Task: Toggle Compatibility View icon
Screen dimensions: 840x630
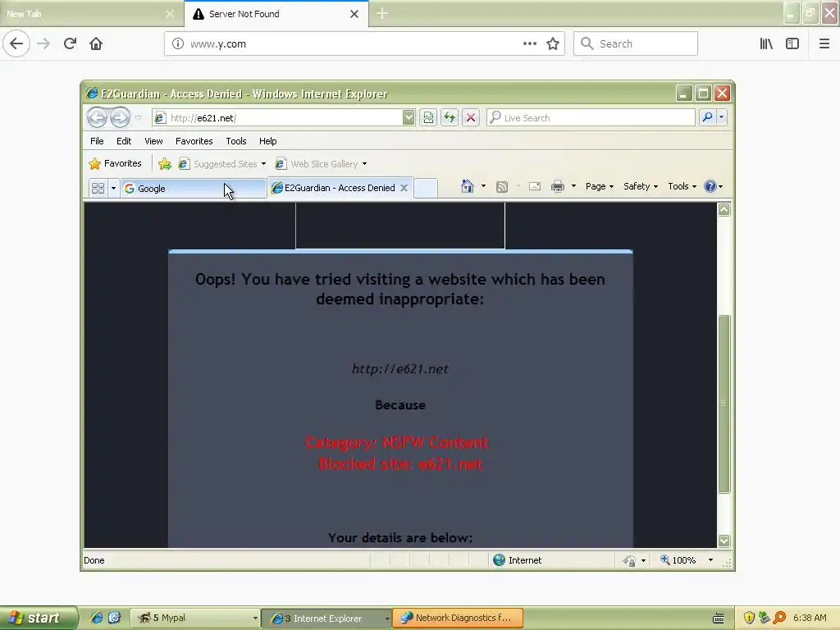Action: point(428,117)
